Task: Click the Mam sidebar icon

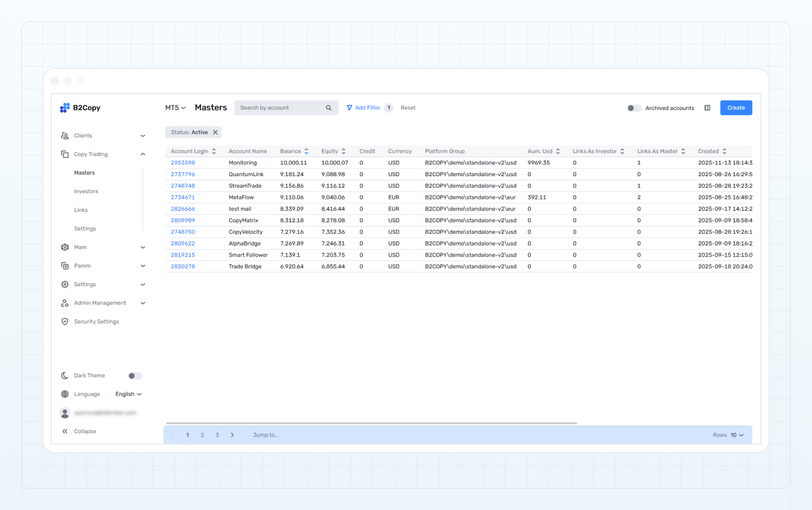Action: click(64, 247)
